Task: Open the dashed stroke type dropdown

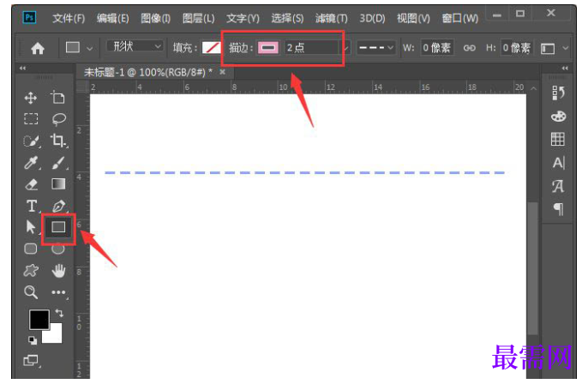Action: click(x=375, y=48)
